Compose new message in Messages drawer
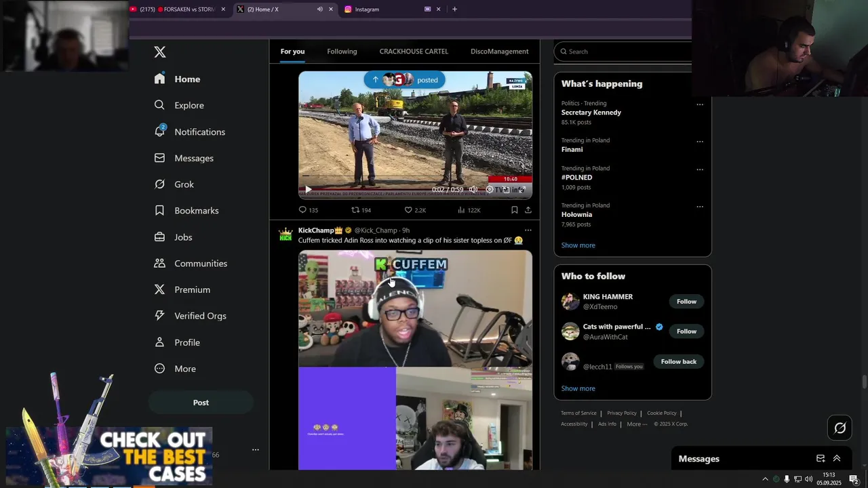This screenshot has height=488, width=868. tap(821, 459)
